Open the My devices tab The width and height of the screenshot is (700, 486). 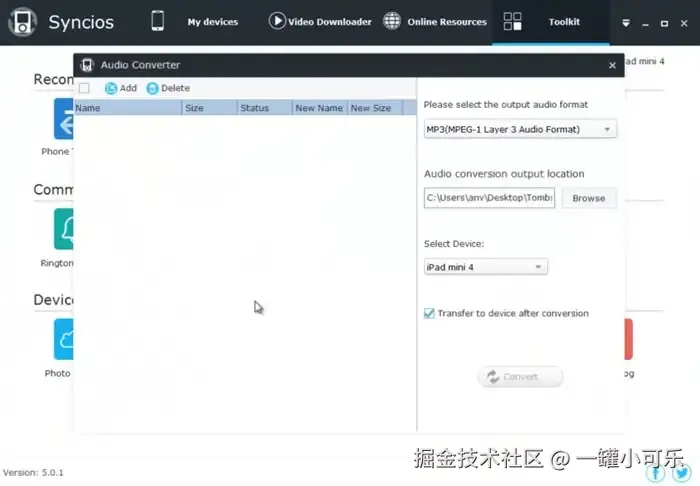click(x=212, y=22)
